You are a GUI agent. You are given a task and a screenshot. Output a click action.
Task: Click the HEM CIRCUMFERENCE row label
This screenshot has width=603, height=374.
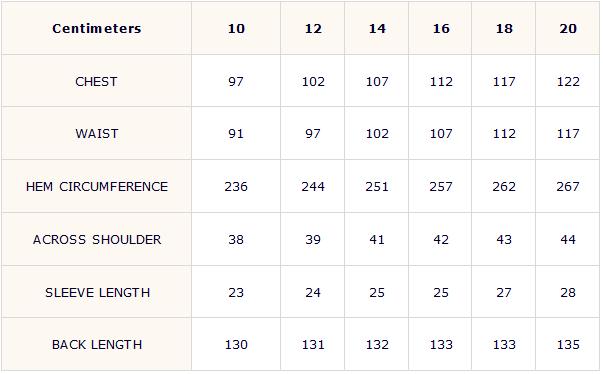97,186
